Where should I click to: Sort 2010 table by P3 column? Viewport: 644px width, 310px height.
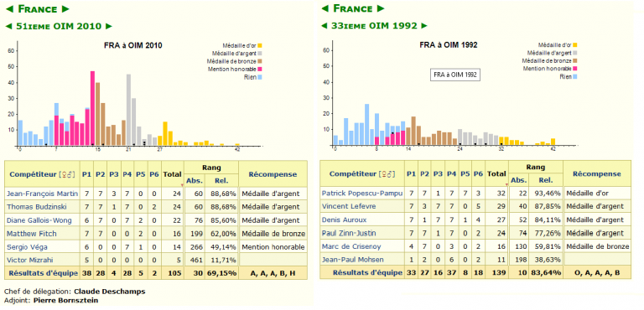[114, 174]
